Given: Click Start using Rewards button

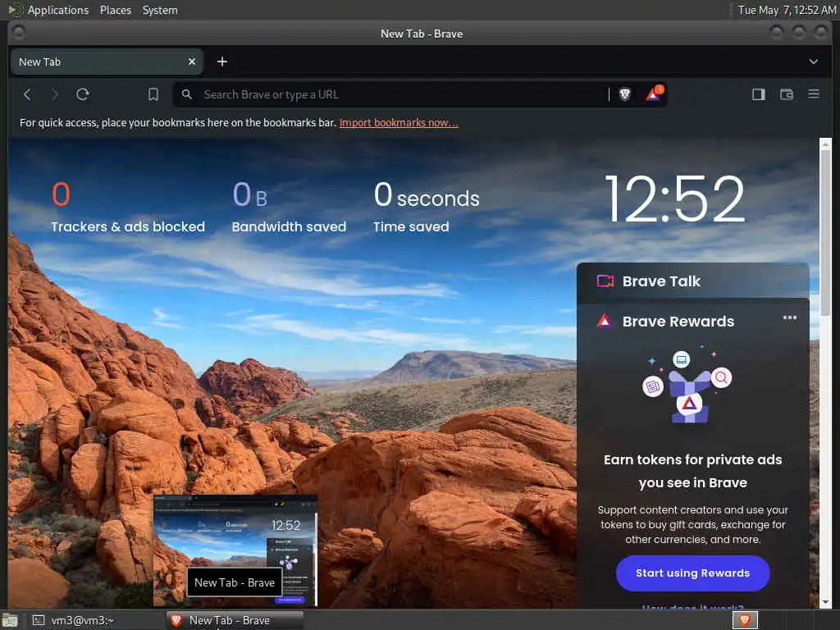Looking at the screenshot, I should [x=692, y=573].
